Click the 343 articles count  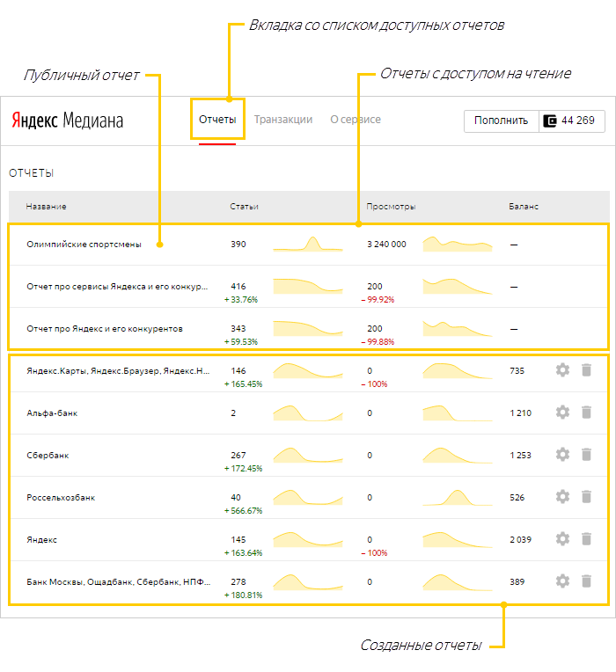[x=238, y=329]
